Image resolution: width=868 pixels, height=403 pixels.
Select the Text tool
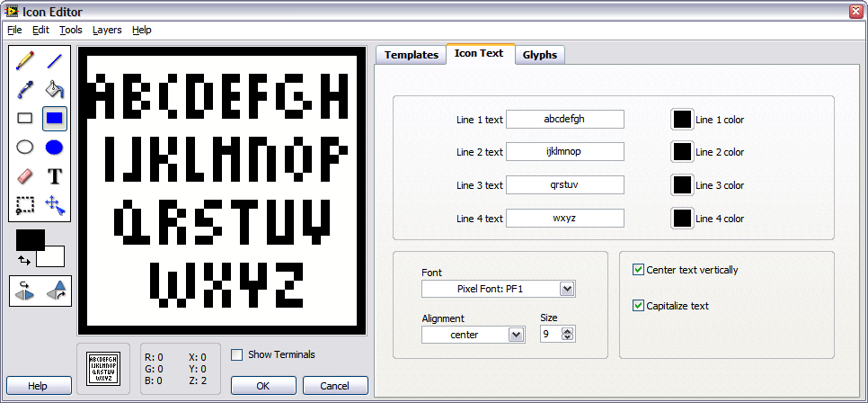click(54, 175)
